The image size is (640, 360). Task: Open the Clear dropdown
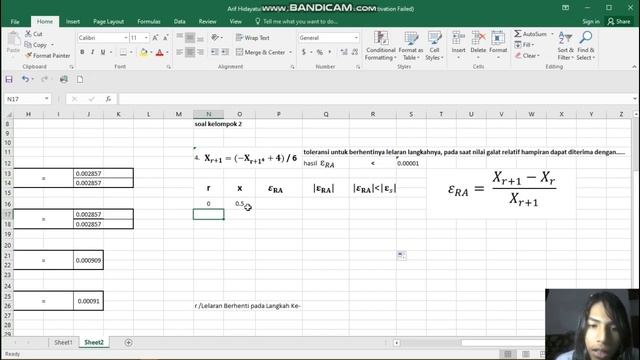[x=527, y=56]
